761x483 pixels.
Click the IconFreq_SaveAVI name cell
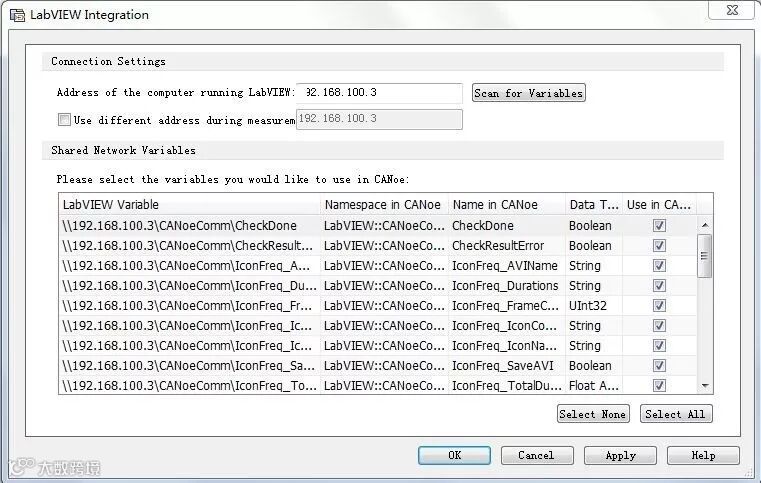tap(507, 366)
